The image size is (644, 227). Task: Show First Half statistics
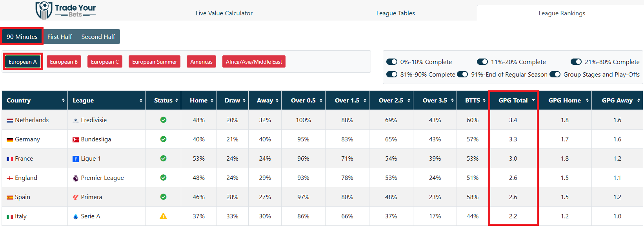click(x=60, y=37)
